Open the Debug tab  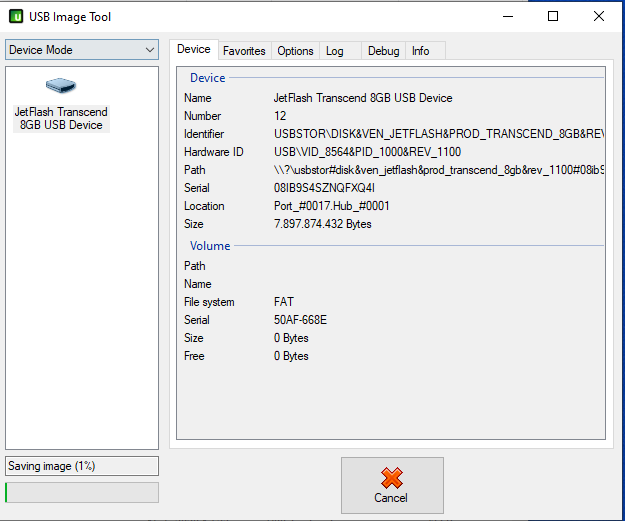(383, 51)
